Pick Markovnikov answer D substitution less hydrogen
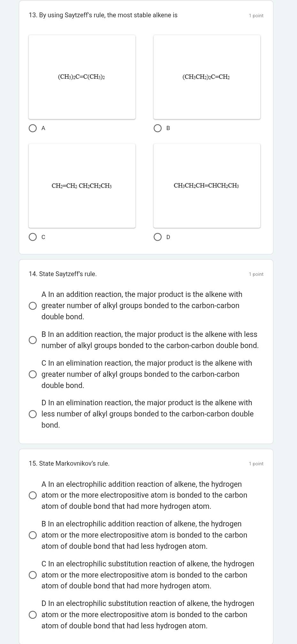 (x=33, y=615)
